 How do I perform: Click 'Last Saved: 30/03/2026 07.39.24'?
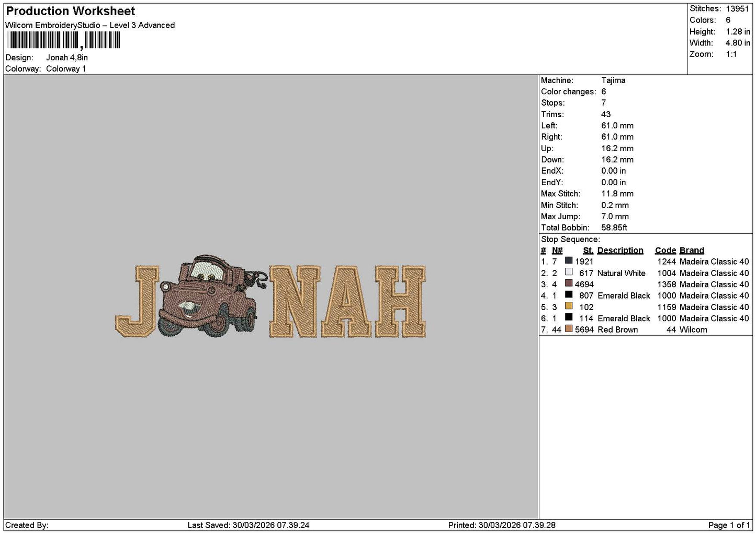(249, 525)
